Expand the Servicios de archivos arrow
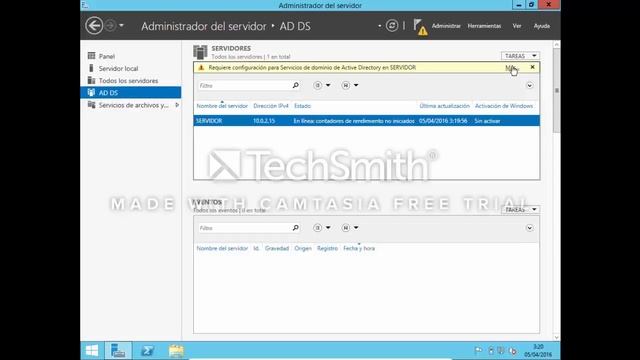The height and width of the screenshot is (360, 640). (177, 105)
